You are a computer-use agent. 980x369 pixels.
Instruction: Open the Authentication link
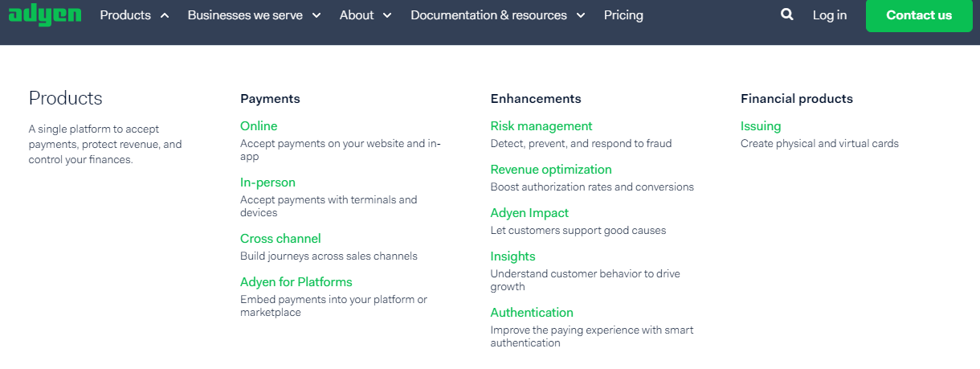pyautogui.click(x=532, y=313)
